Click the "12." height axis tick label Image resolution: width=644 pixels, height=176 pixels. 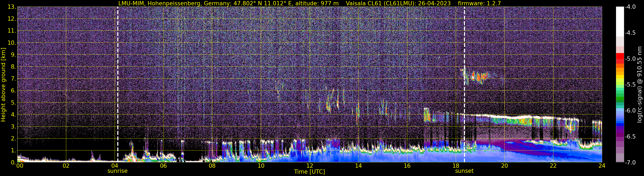click(12, 19)
